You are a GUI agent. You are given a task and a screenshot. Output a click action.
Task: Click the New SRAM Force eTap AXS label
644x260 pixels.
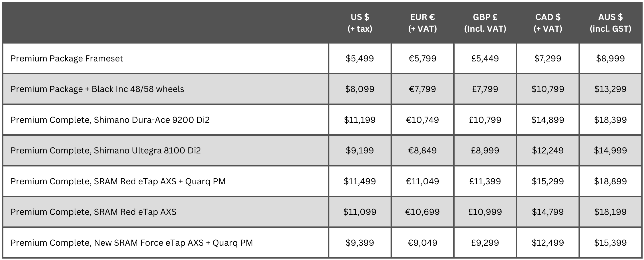pos(132,243)
